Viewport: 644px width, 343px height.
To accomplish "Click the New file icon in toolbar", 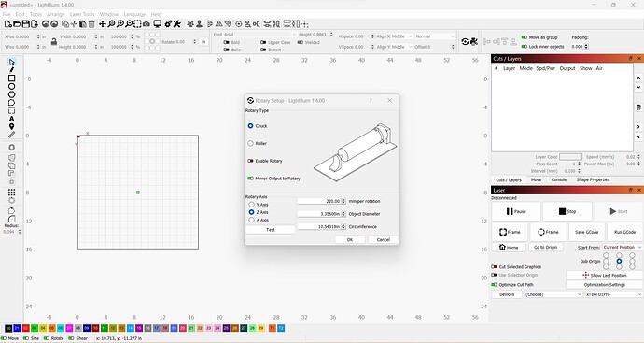I will coord(7,24).
